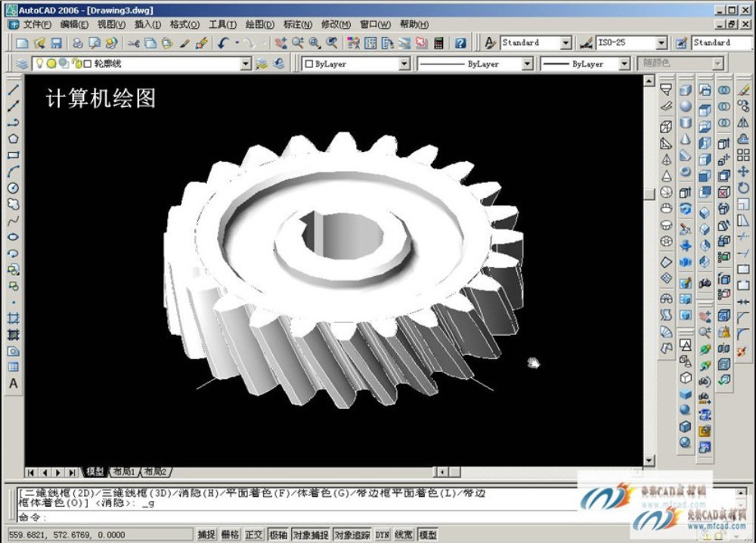Open the ByLayer color dropdown
This screenshot has height=543, width=756.
(404, 64)
